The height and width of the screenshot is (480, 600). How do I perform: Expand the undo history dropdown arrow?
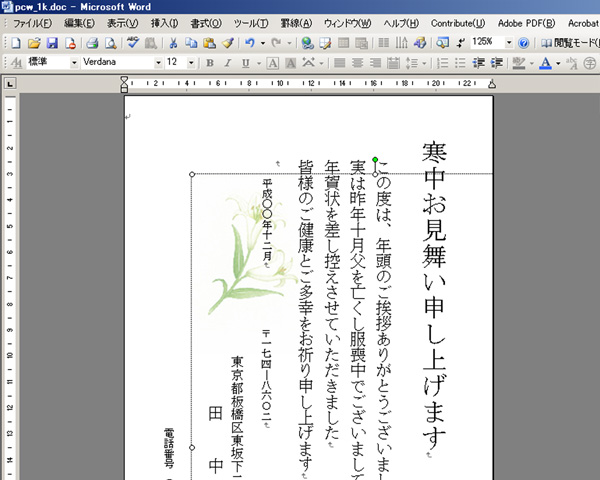point(262,43)
